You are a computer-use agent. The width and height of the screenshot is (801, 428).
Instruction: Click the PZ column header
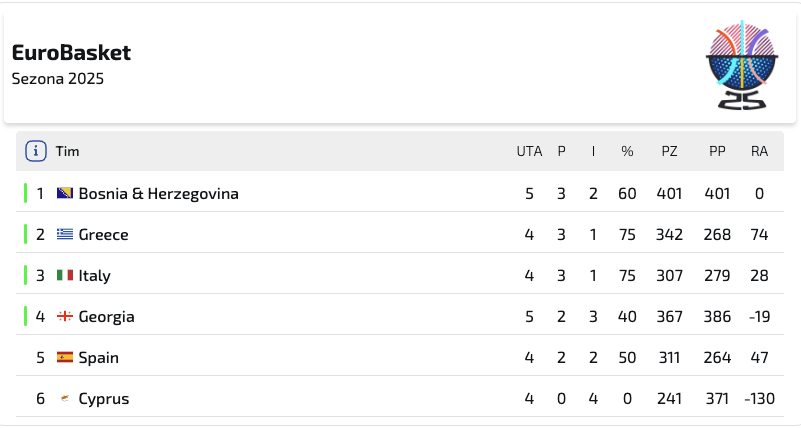(669, 151)
